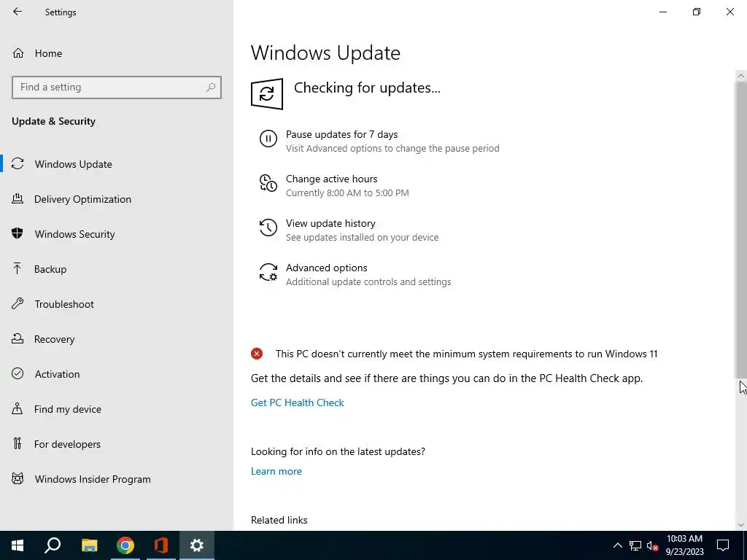The image size is (747, 560).
Task: Click the Recovery icon in sidebar
Action: [18, 339]
